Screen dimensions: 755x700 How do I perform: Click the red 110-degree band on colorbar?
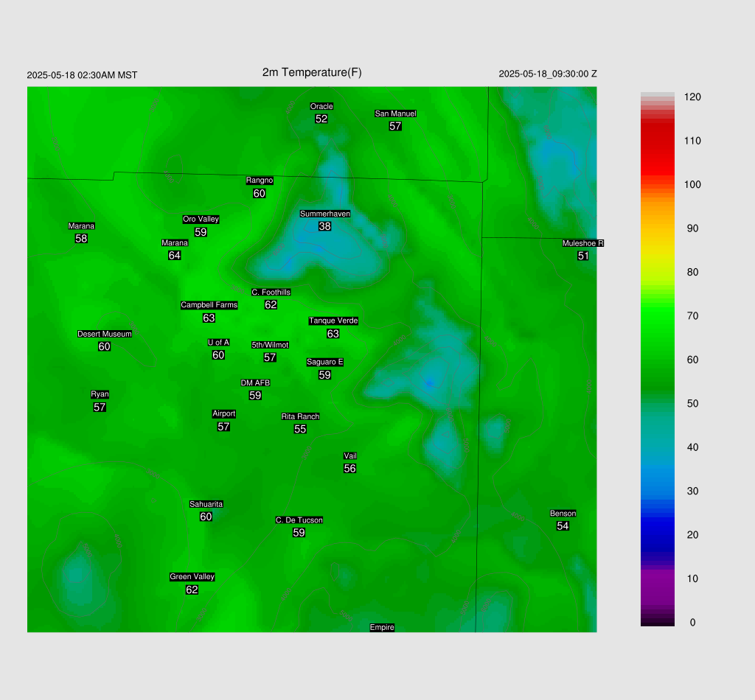click(657, 141)
